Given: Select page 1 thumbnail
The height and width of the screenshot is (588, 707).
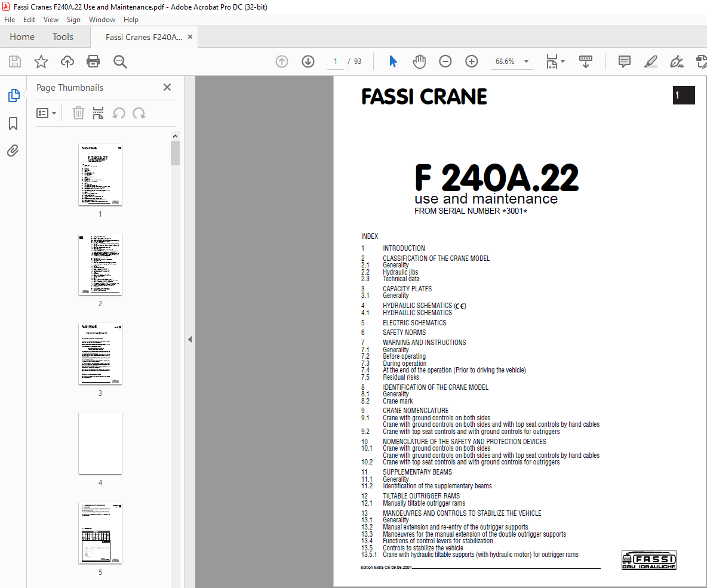Looking at the screenshot, I should [100, 175].
